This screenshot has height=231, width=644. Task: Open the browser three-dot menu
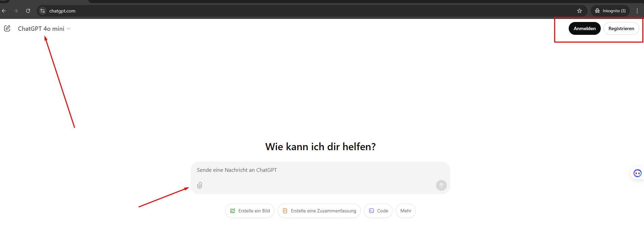[637, 11]
